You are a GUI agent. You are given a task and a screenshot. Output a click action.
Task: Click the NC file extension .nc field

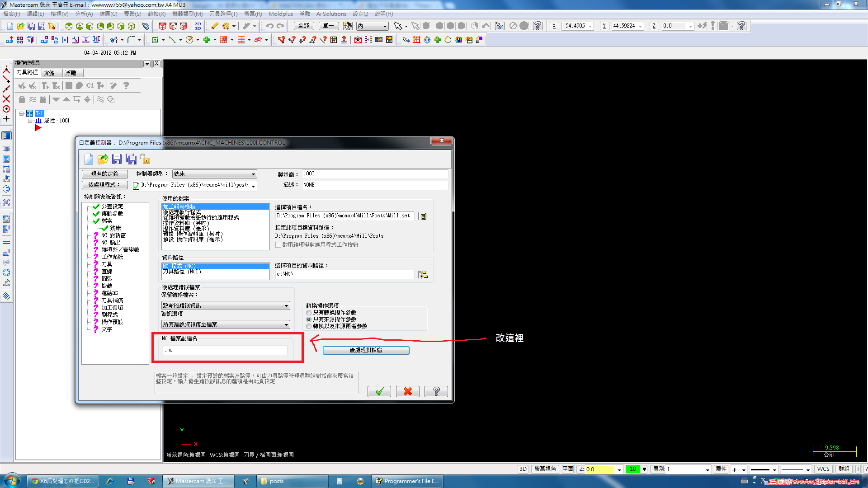[225, 350]
